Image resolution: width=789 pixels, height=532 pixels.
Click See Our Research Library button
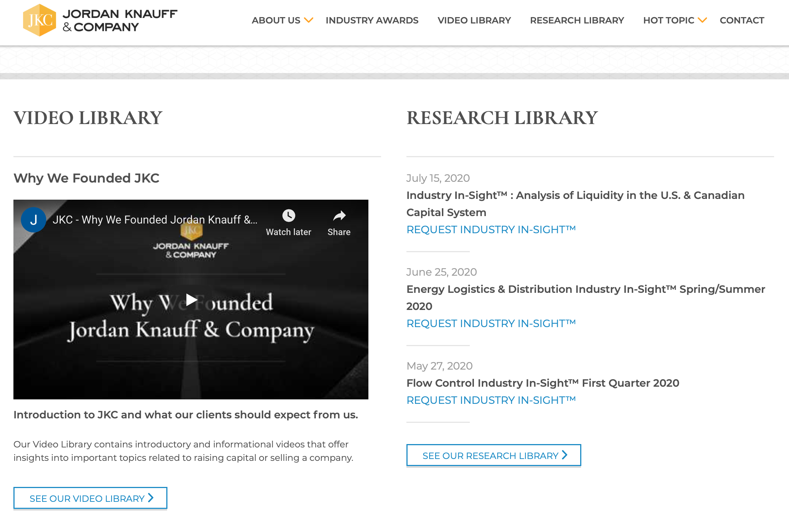(x=494, y=455)
